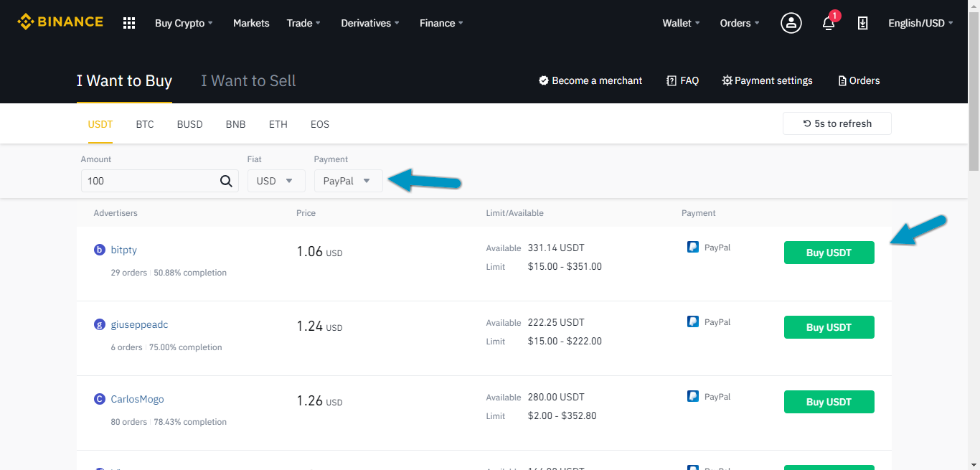Open the Orders dropdown in top bar

coord(740,23)
